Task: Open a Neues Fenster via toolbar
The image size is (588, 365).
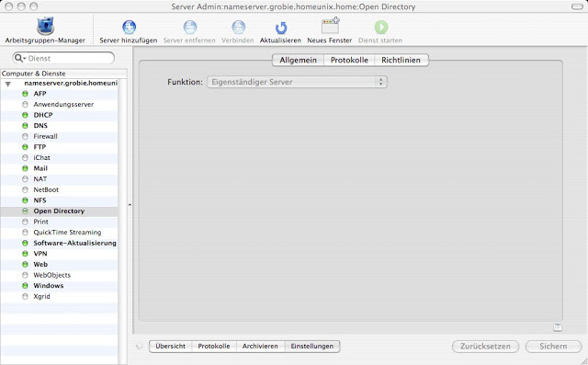Action: pyautogui.click(x=330, y=26)
